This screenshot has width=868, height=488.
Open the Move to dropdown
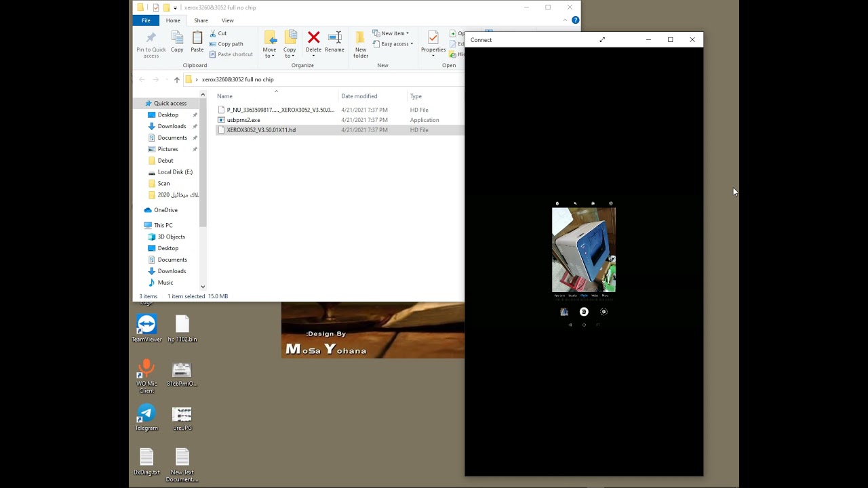click(269, 44)
